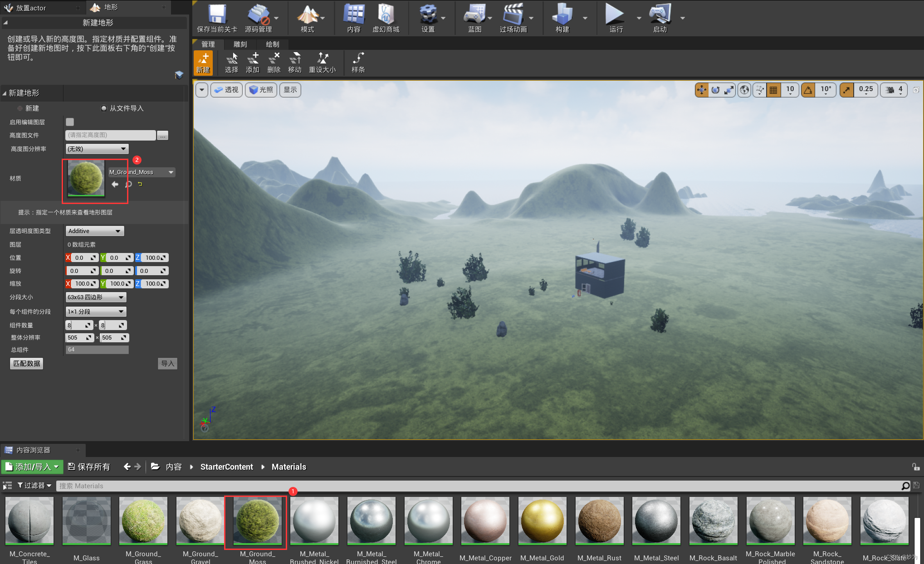
Task: Select the scale gizmo mode in viewport
Action: tap(729, 90)
